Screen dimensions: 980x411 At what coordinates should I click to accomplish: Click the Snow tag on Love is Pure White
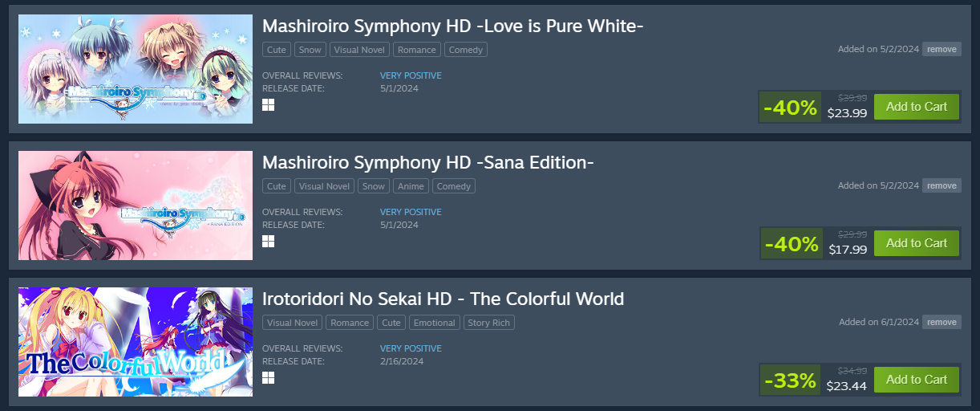pyautogui.click(x=310, y=50)
